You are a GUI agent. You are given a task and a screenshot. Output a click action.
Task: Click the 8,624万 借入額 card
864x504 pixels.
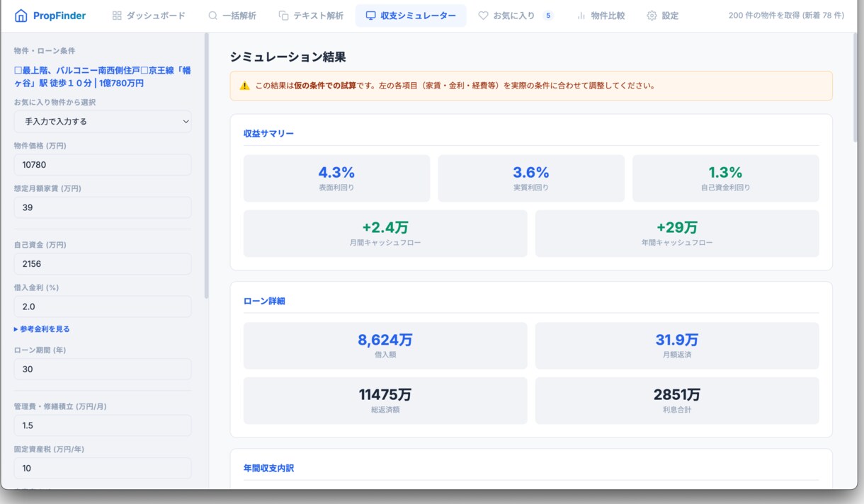click(x=385, y=345)
